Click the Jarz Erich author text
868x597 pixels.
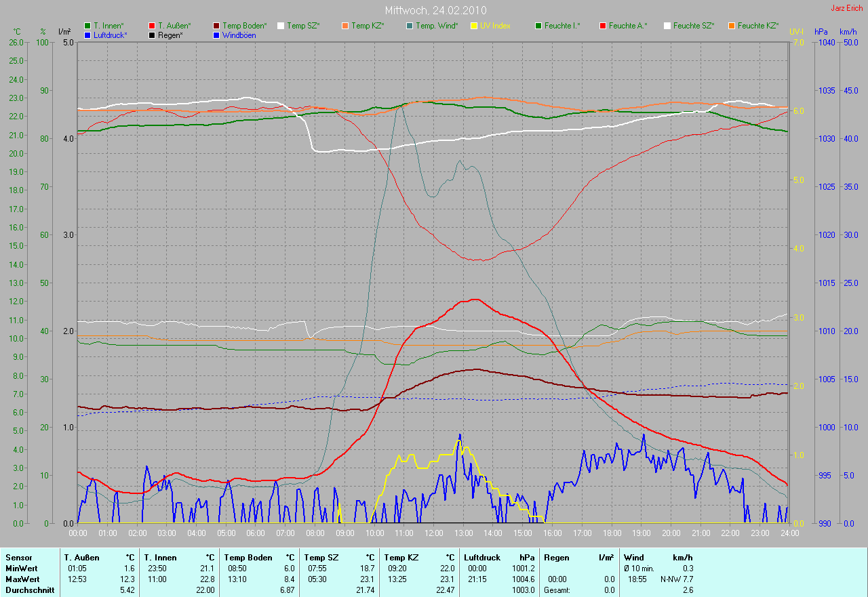tap(846, 8)
